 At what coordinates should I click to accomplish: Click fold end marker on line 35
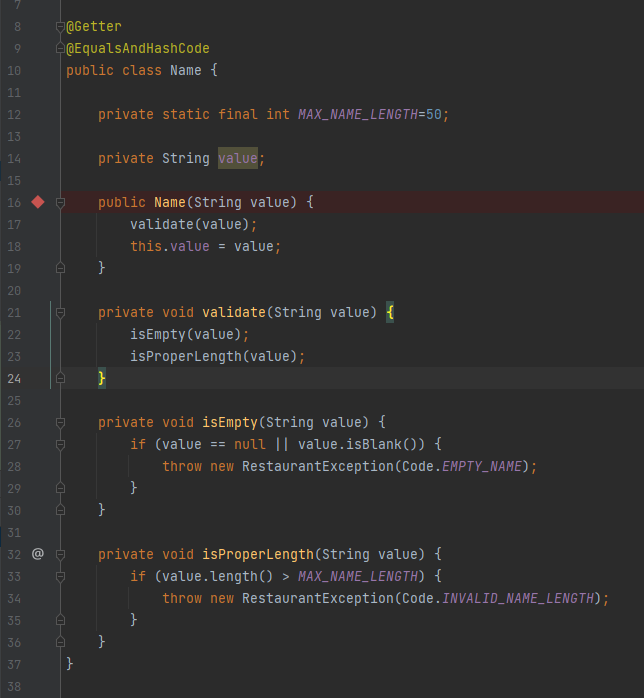61,620
